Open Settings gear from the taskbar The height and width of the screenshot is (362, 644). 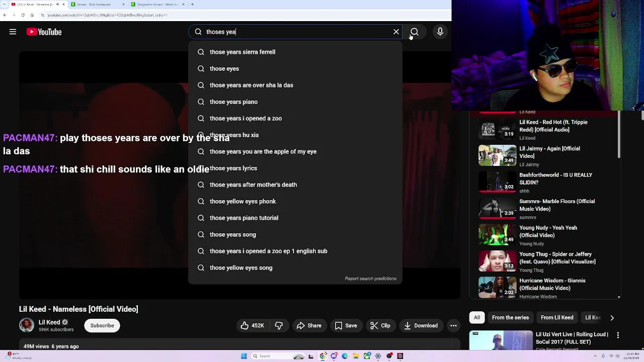tap(378, 356)
